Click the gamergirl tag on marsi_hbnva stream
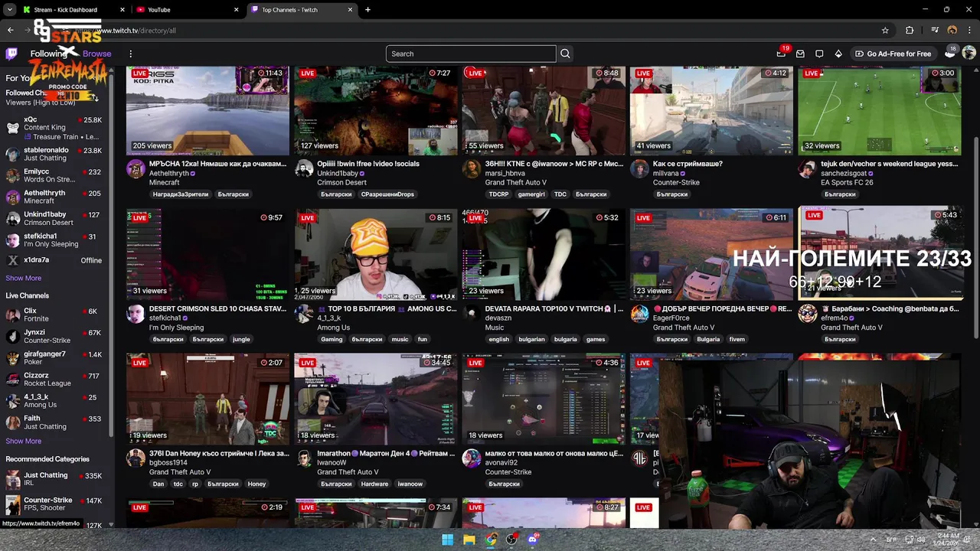The height and width of the screenshot is (551, 980). click(x=531, y=194)
